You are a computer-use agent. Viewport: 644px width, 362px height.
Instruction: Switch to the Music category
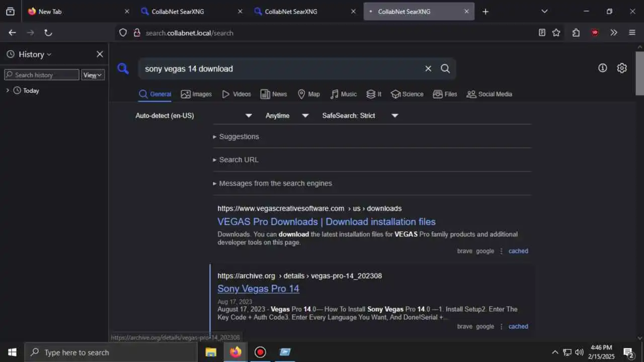(343, 94)
